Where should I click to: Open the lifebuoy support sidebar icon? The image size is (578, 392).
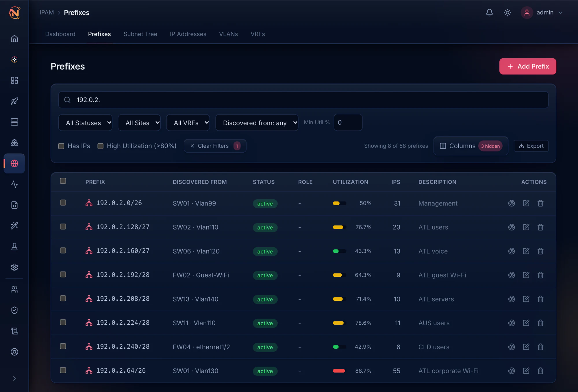tap(14, 352)
